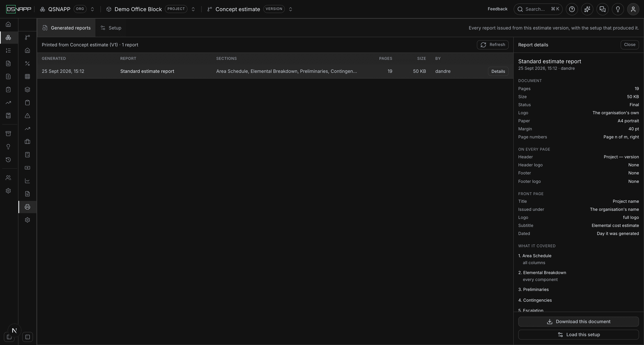Click the Download this document button
This screenshot has width=644, height=345.
(x=578, y=322)
